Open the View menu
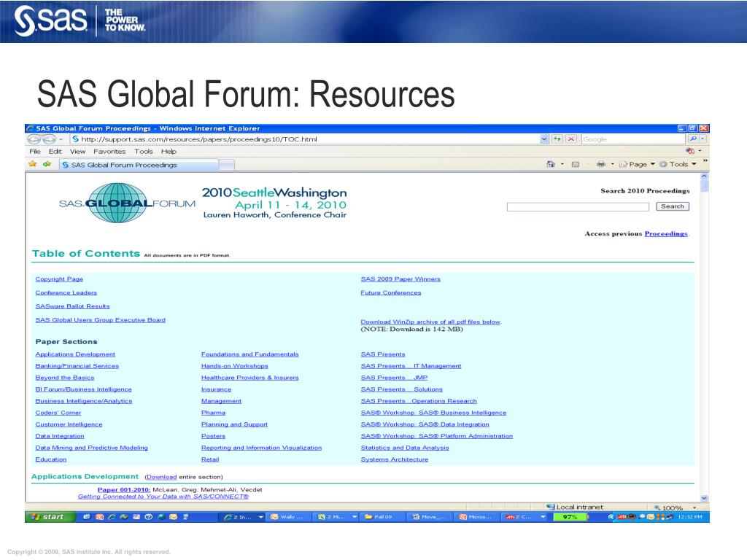 [x=77, y=152]
